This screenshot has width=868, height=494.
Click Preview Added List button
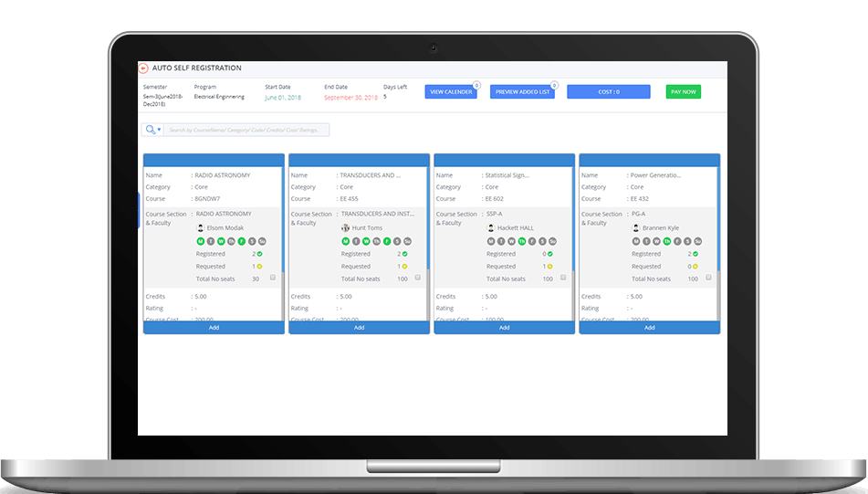[x=523, y=92]
